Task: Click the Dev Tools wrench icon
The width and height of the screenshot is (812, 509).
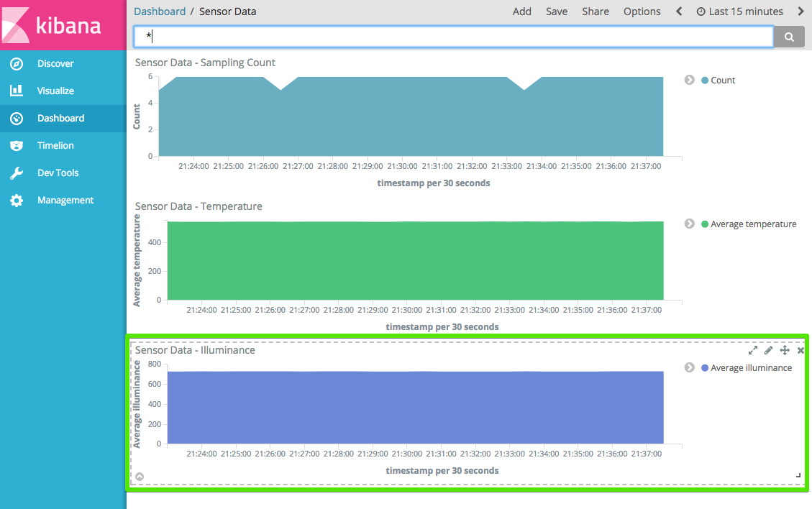Action: 17,173
